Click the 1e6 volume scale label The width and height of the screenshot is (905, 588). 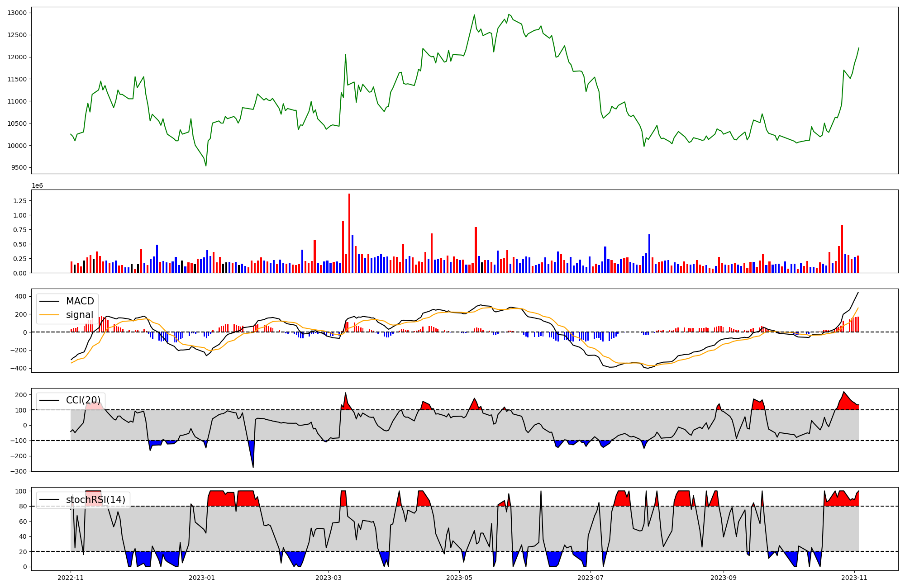tap(37, 185)
